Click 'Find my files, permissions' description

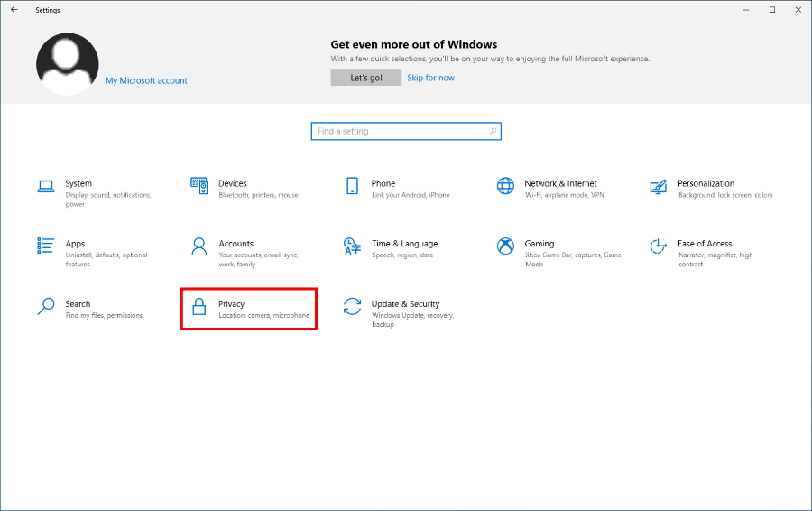(x=104, y=315)
